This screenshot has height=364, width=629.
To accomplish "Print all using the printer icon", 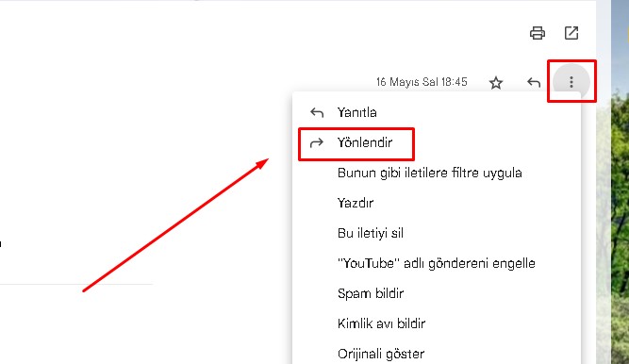I will 538,33.
